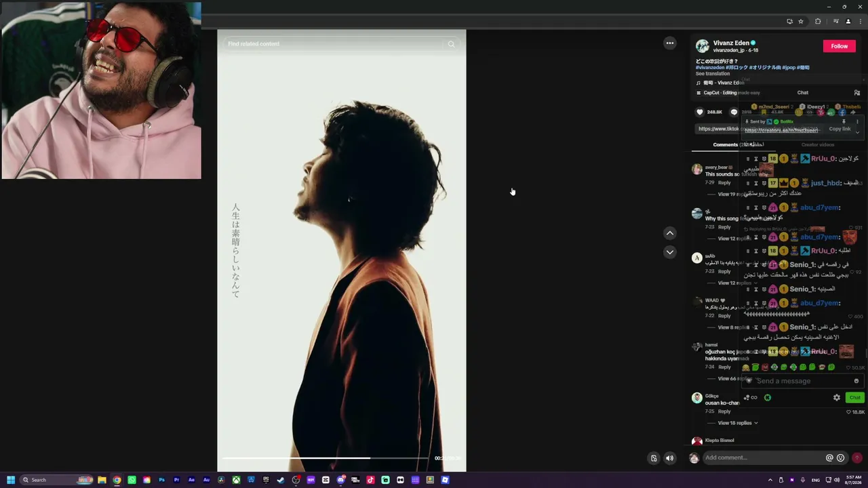Screen dimensions: 868x488
Task: Show hidden system tray icons
Action: 770,480
